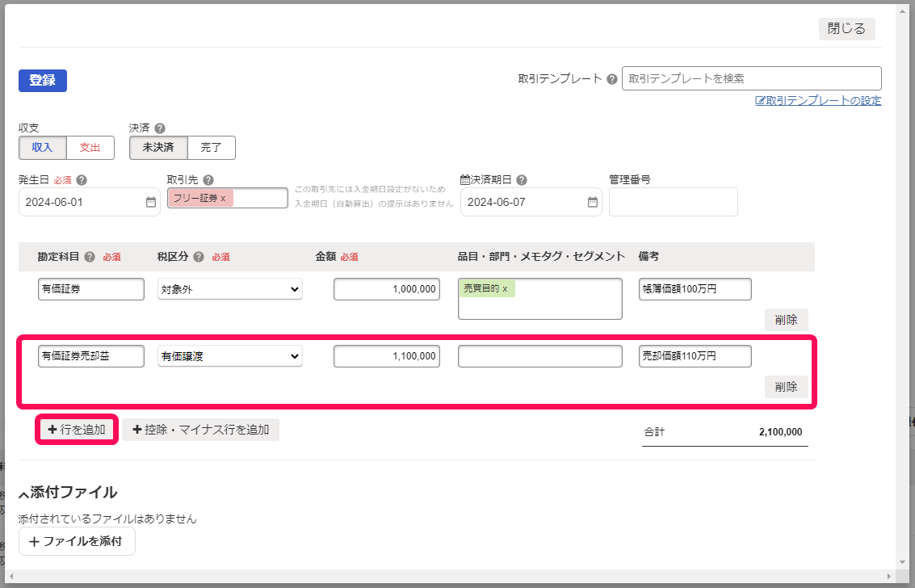Click help icon beside 勘定科目 header
The image size is (915, 588).
click(x=90, y=257)
